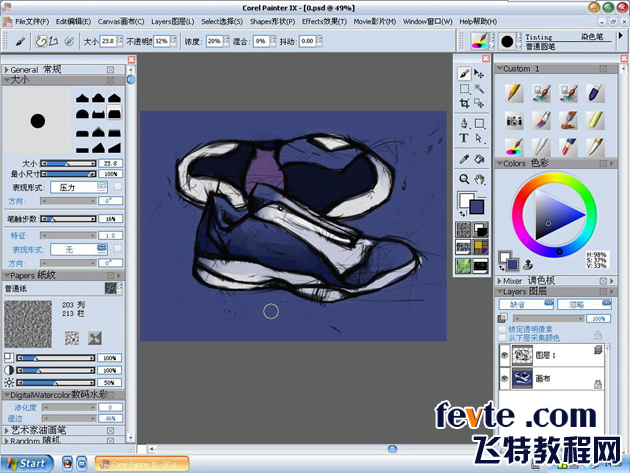Open the 压力 expression dropdown

click(79, 187)
